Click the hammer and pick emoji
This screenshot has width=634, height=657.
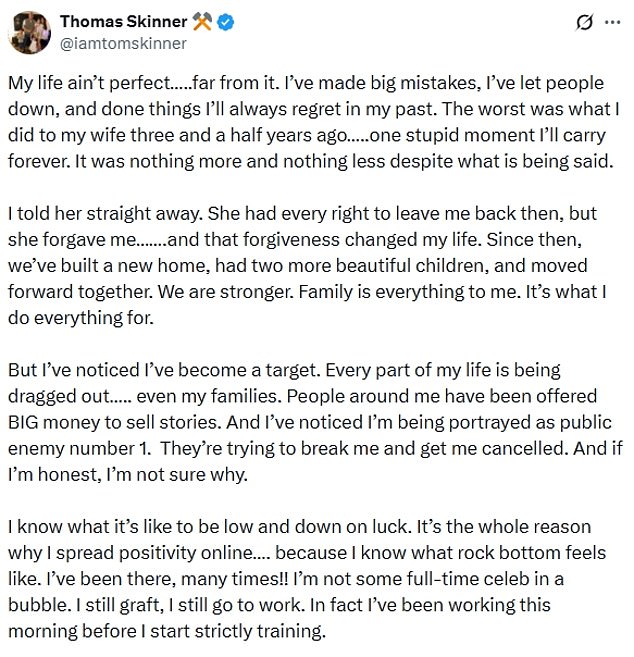(x=202, y=21)
